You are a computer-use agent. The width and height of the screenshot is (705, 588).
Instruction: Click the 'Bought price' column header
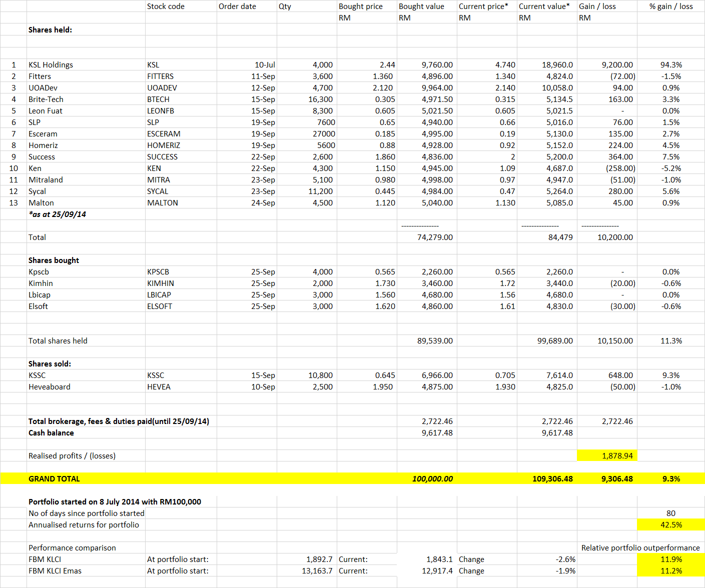point(367,6)
